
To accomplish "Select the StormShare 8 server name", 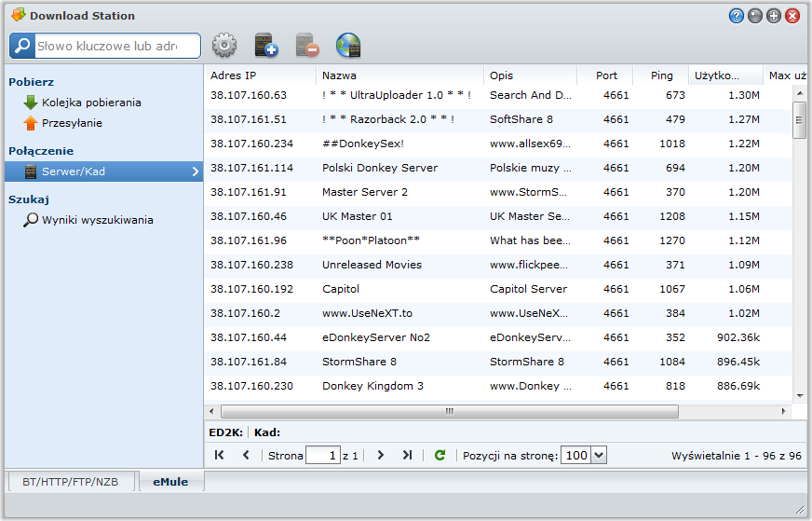I will pyautogui.click(x=359, y=362).
